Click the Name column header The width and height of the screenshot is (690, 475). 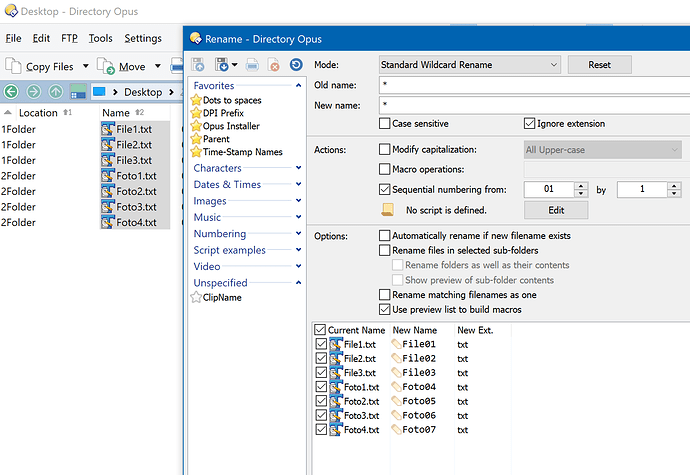coord(116,113)
